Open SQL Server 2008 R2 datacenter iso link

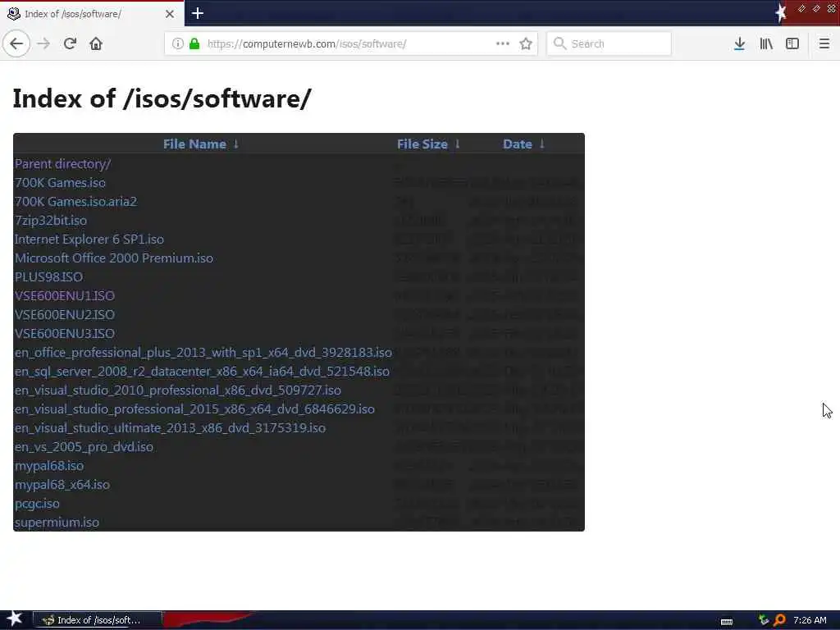tap(202, 372)
